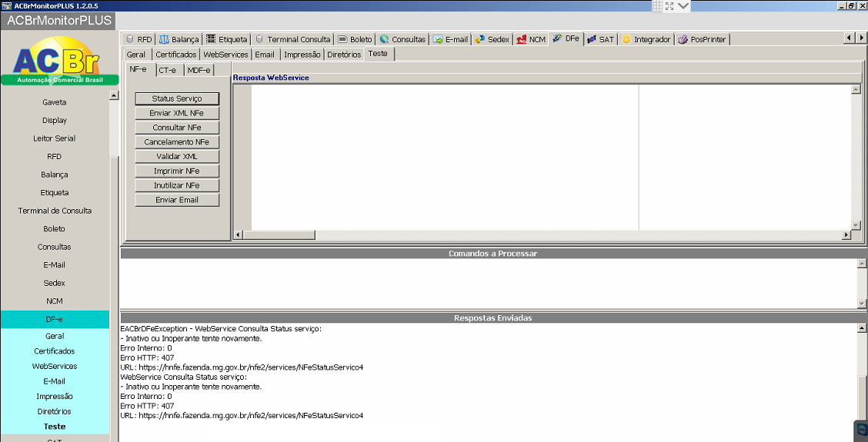The width and height of the screenshot is (868, 442).
Task: Show earlier tabs with the left tab arrow
Action: pos(850,38)
